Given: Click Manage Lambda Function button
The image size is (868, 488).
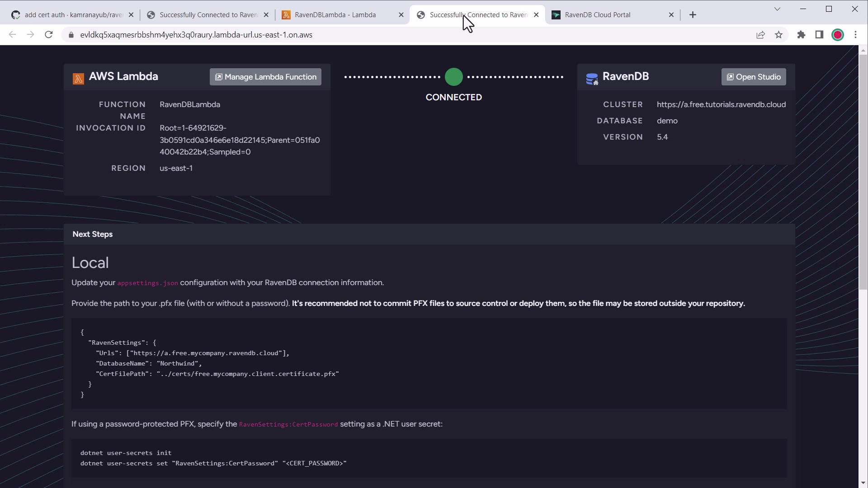Looking at the screenshot, I should pos(265,77).
